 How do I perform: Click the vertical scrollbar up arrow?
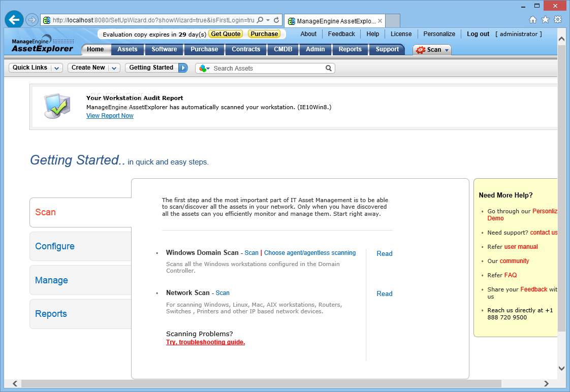(562, 39)
